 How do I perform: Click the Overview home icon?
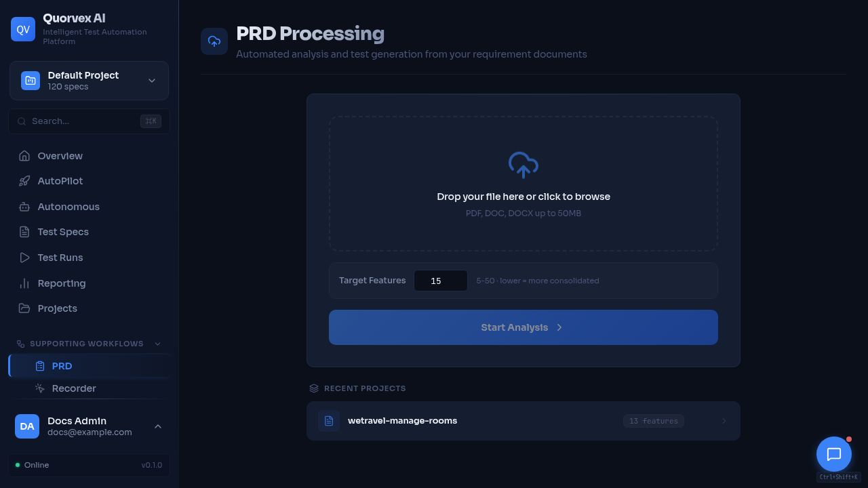[24, 156]
